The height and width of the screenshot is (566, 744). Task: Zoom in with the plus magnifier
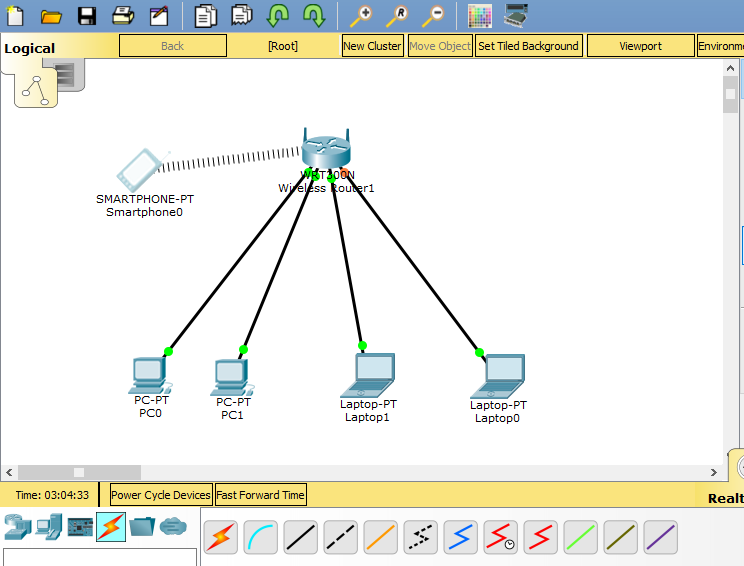[x=361, y=16]
